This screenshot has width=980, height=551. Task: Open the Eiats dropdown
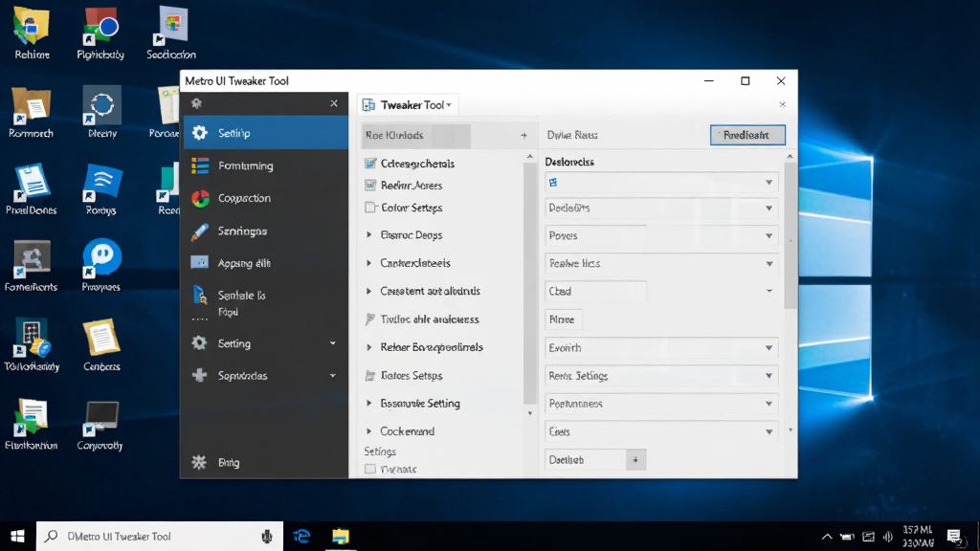coord(661,431)
